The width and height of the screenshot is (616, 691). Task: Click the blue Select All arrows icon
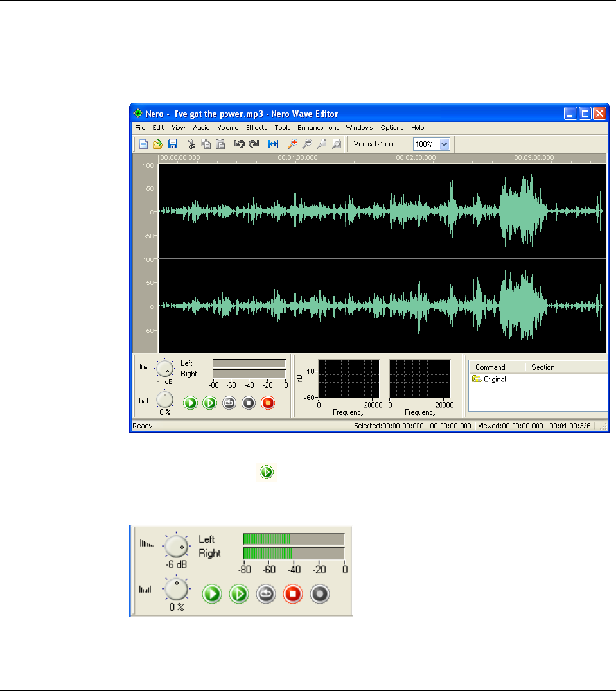(x=273, y=144)
